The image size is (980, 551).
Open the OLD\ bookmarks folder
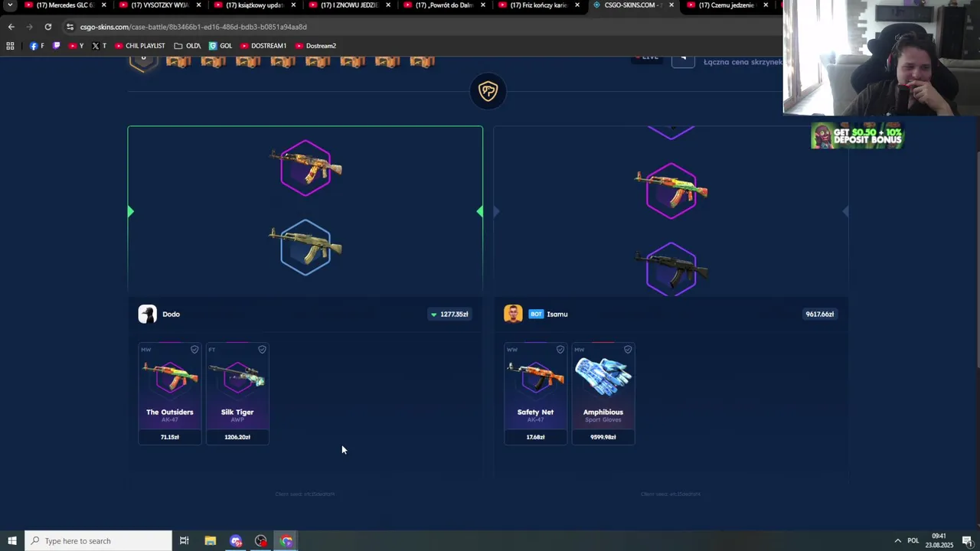coord(188,46)
